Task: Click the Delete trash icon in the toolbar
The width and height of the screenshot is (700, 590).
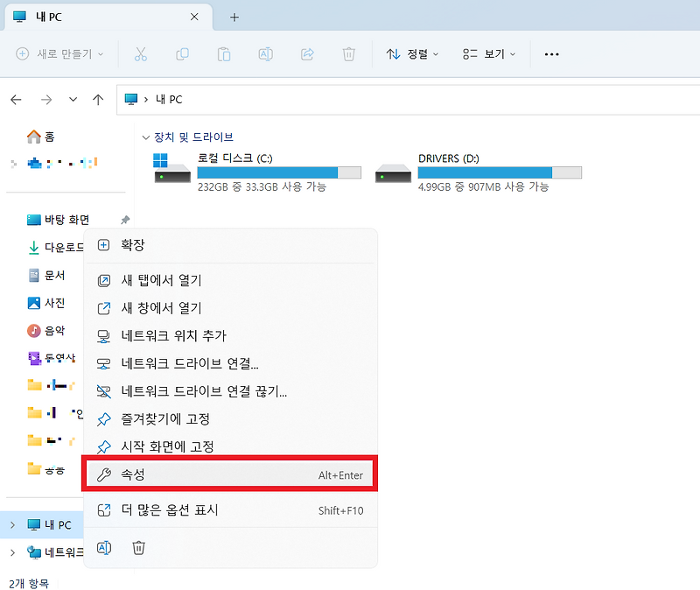Action: [348, 53]
